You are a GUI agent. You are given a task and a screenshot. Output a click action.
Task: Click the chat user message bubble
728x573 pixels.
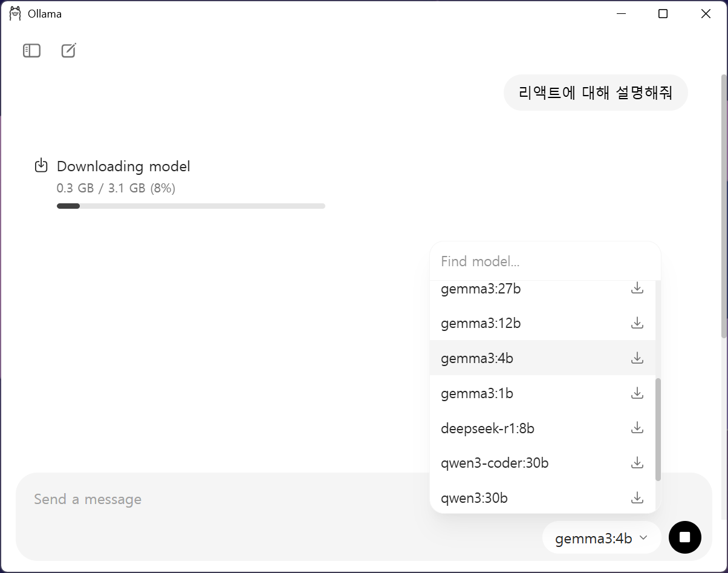point(596,93)
